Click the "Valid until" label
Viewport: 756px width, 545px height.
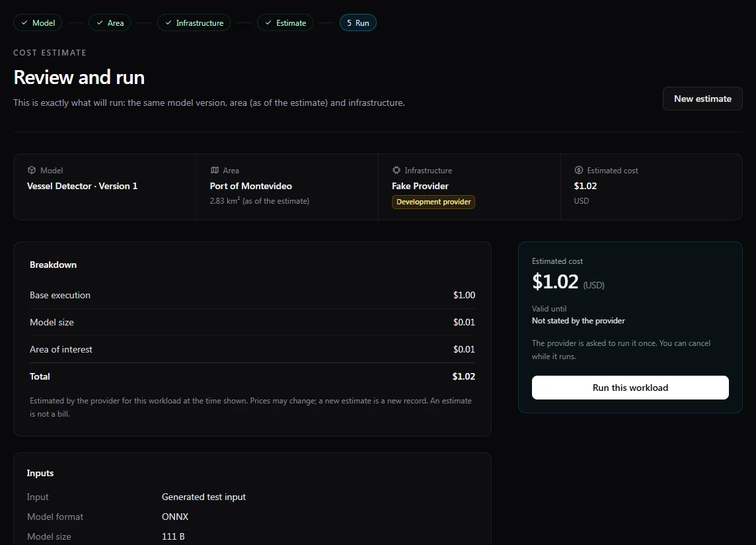coord(549,308)
